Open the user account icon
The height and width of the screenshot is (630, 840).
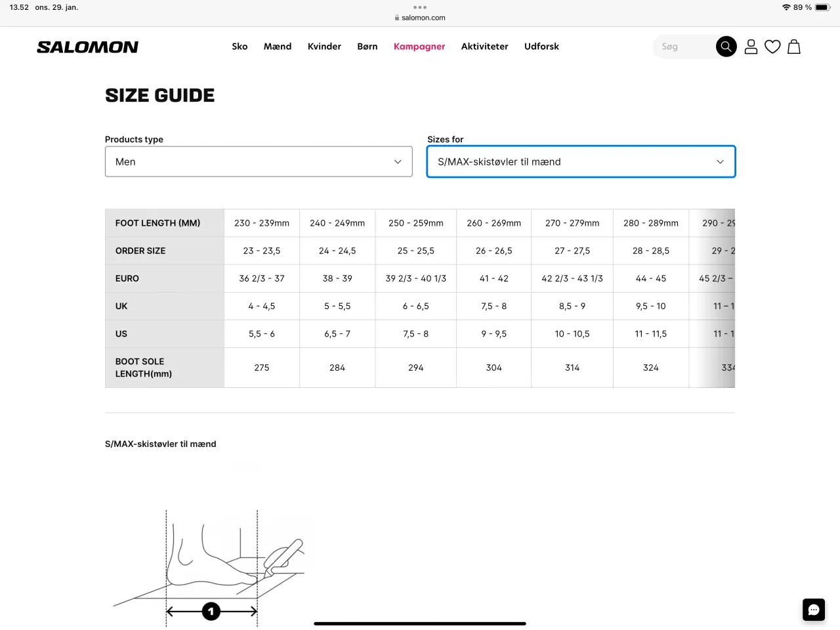point(751,47)
